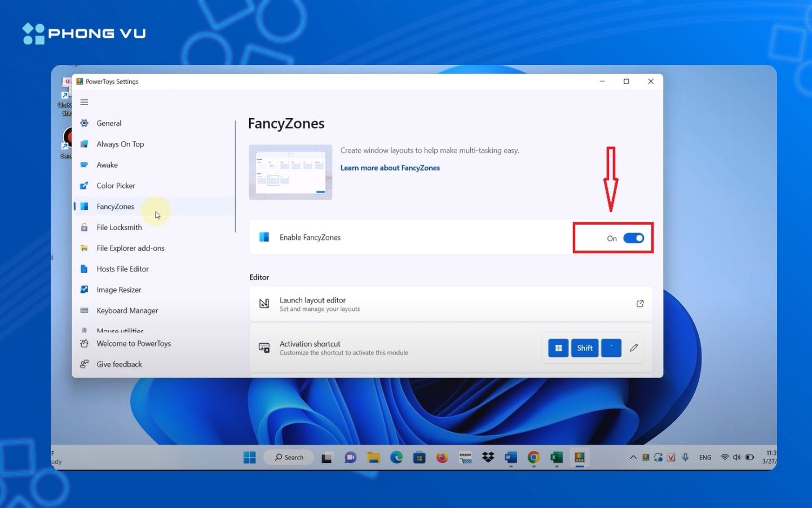The height and width of the screenshot is (508, 812).
Task: Expand hidden icons in the system tray
Action: click(633, 457)
